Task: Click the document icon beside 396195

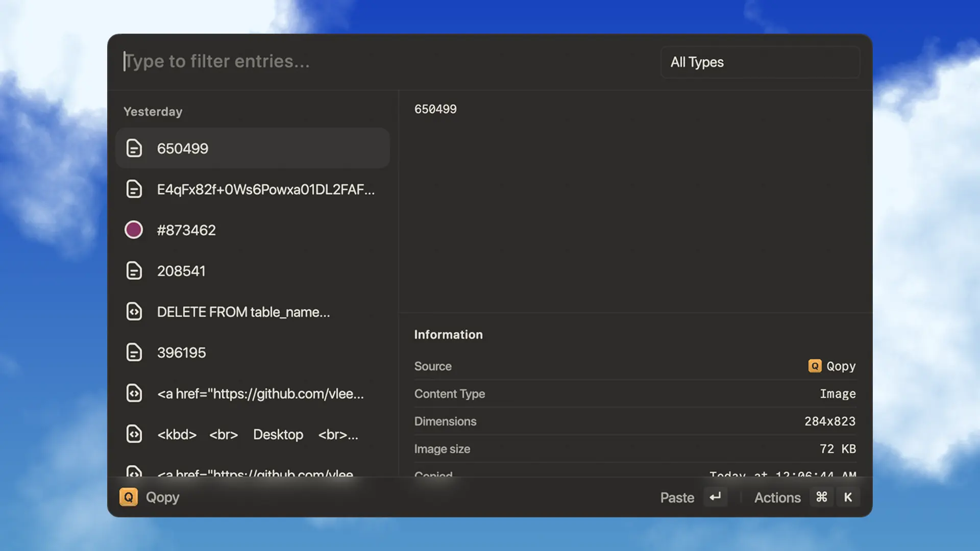Action: pos(134,353)
